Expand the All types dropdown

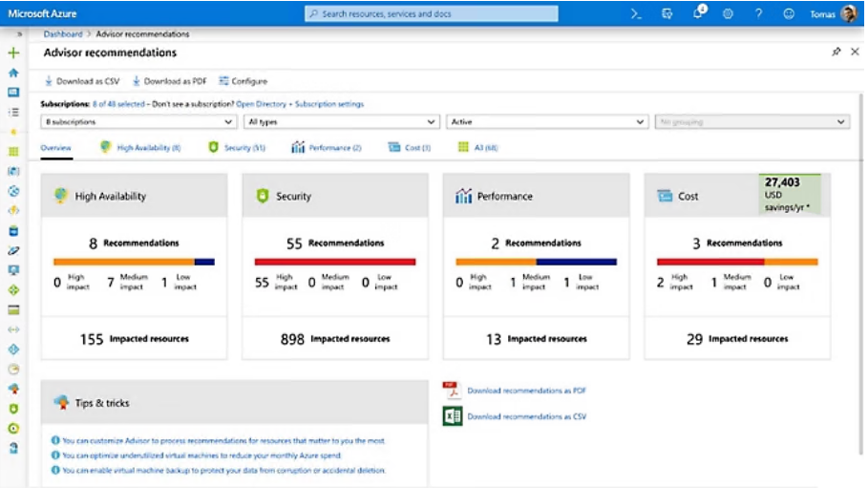(341, 122)
